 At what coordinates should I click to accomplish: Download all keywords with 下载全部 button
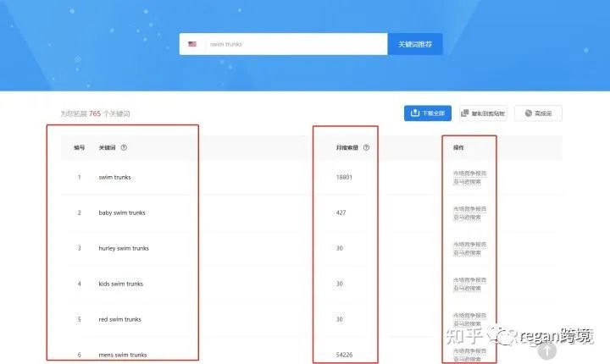(428, 113)
